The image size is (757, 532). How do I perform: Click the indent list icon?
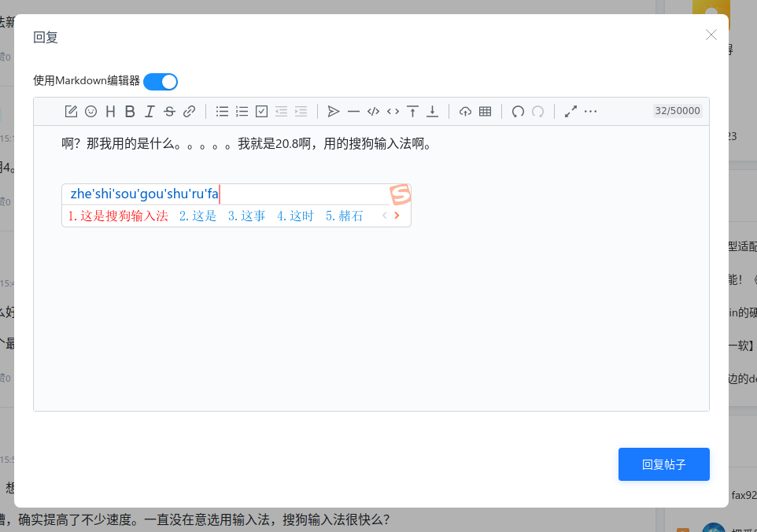click(x=301, y=112)
